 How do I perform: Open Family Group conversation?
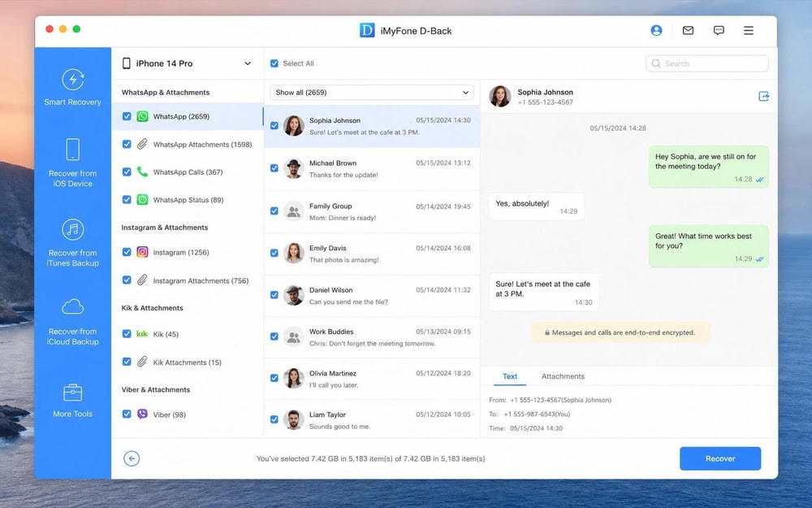point(372,211)
